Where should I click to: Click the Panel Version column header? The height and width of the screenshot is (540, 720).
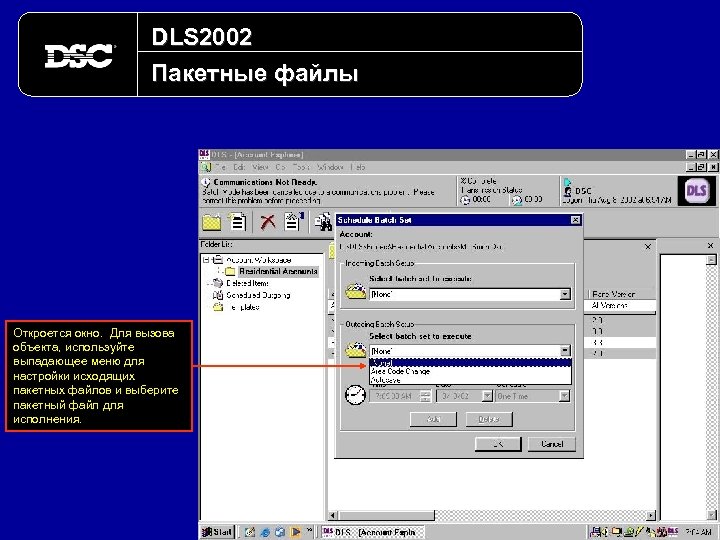click(621, 294)
